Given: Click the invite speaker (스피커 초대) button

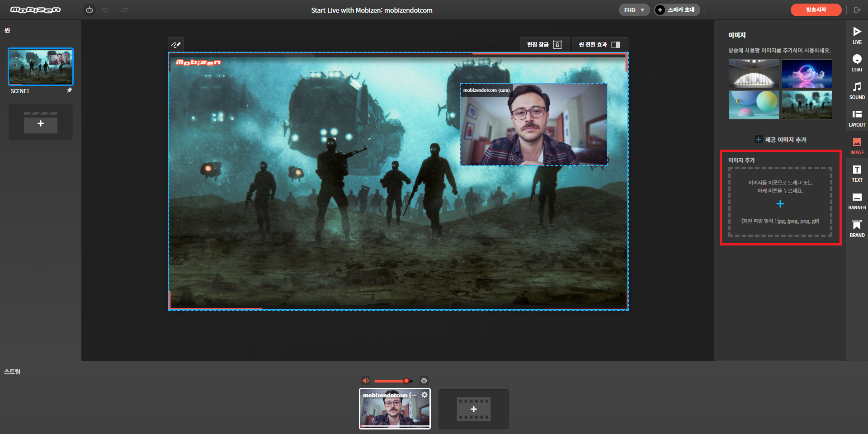Looking at the screenshot, I should pos(677,10).
